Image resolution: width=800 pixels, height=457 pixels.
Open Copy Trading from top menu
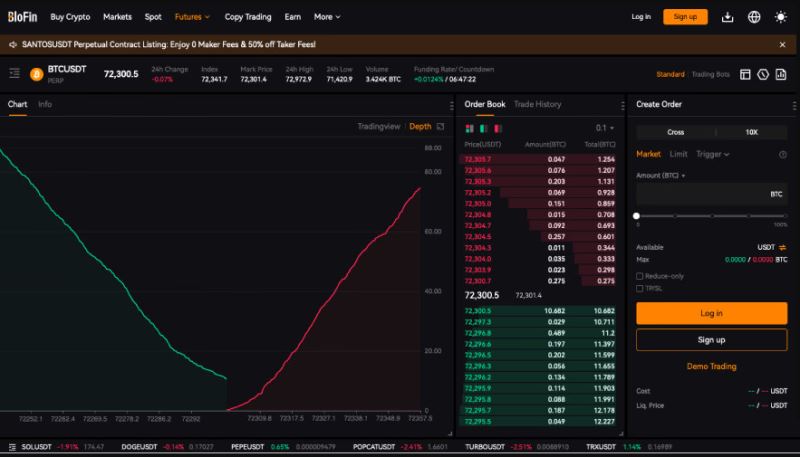click(247, 17)
